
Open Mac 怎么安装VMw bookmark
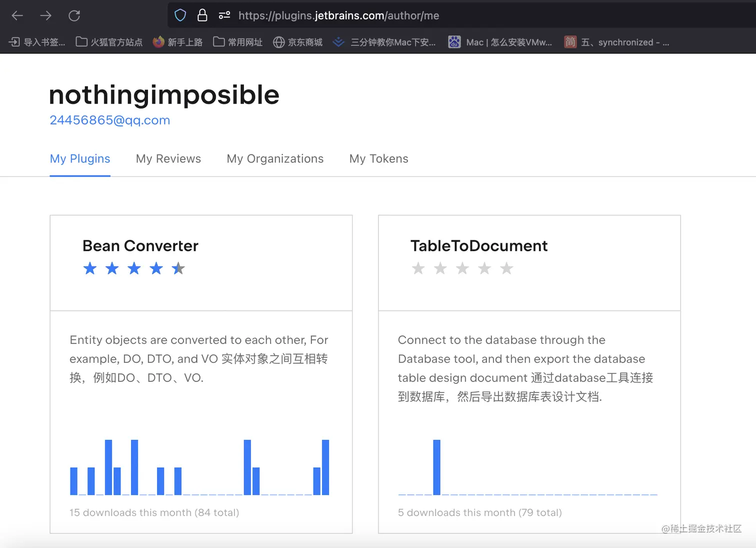click(x=500, y=42)
